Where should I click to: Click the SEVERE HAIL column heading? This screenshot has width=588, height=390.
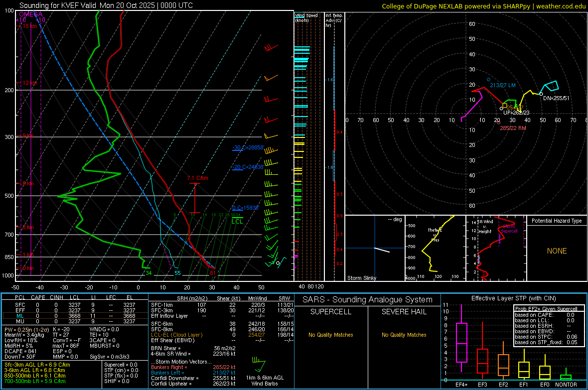click(x=404, y=312)
